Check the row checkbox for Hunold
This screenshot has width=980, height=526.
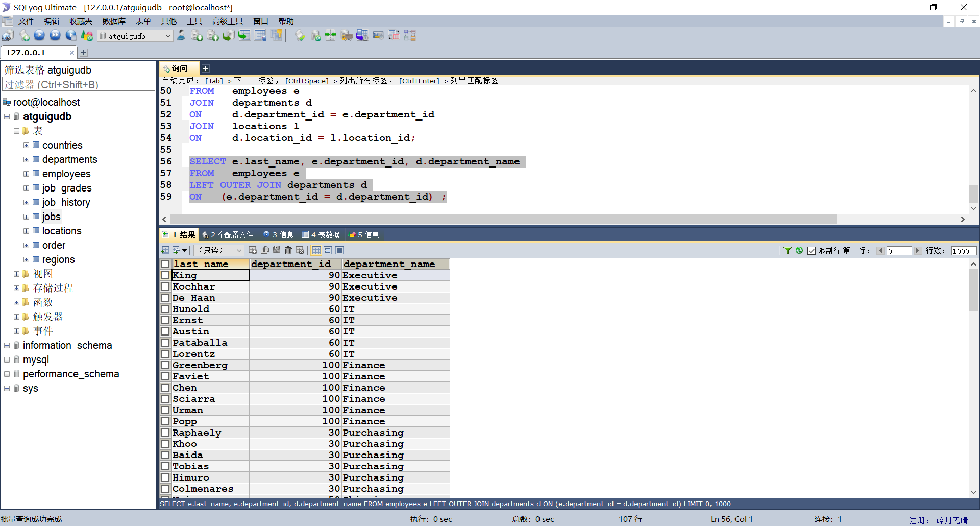[x=165, y=309]
